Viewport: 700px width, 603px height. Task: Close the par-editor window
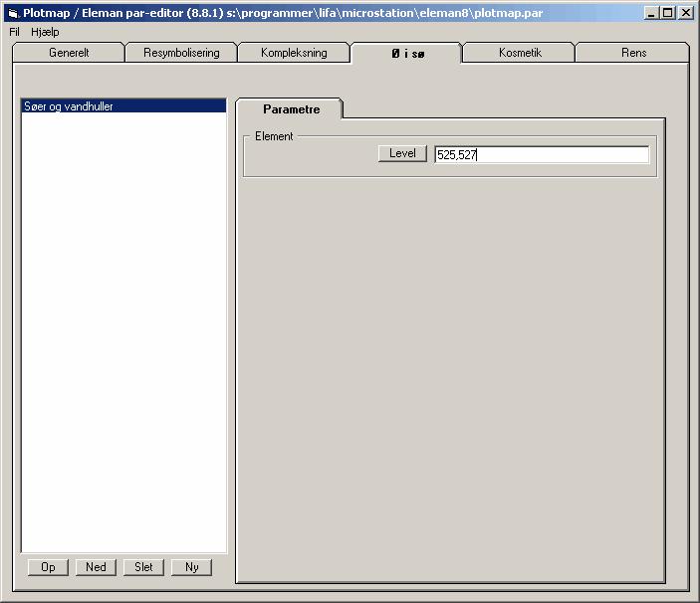685,13
